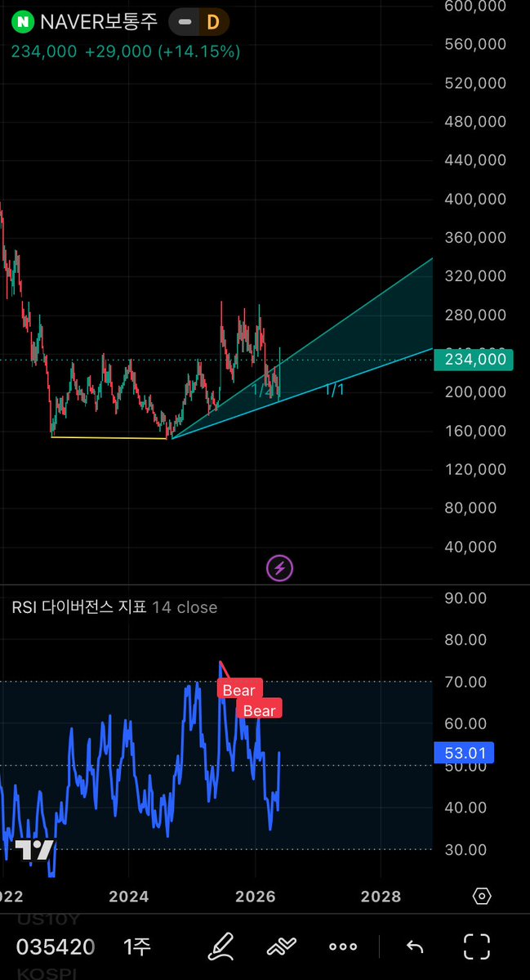Tap the grey minus badge beside D

pos(185,23)
